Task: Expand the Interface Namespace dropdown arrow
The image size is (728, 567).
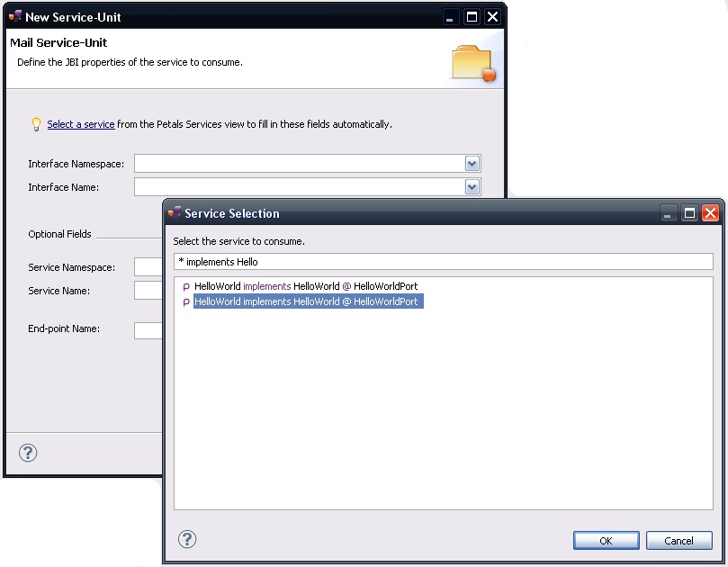Action: [472, 163]
